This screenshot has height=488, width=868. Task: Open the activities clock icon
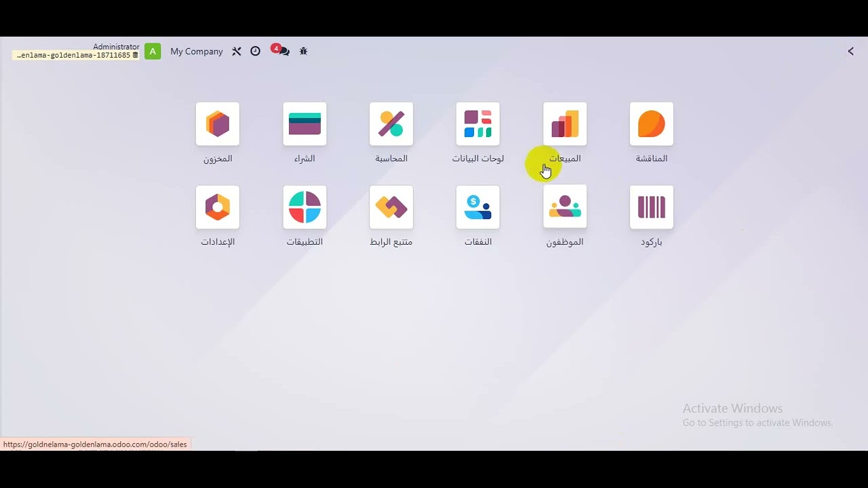point(256,52)
